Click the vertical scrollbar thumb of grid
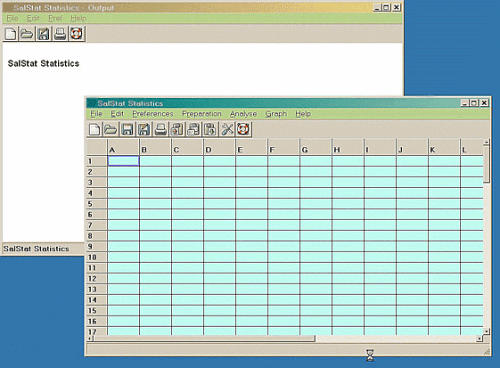This screenshot has height=368, width=500. pyautogui.click(x=487, y=163)
